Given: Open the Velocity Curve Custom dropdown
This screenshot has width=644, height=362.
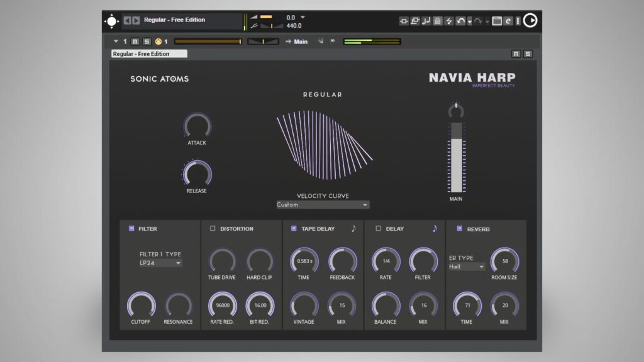Looking at the screenshot, I should tap(323, 205).
